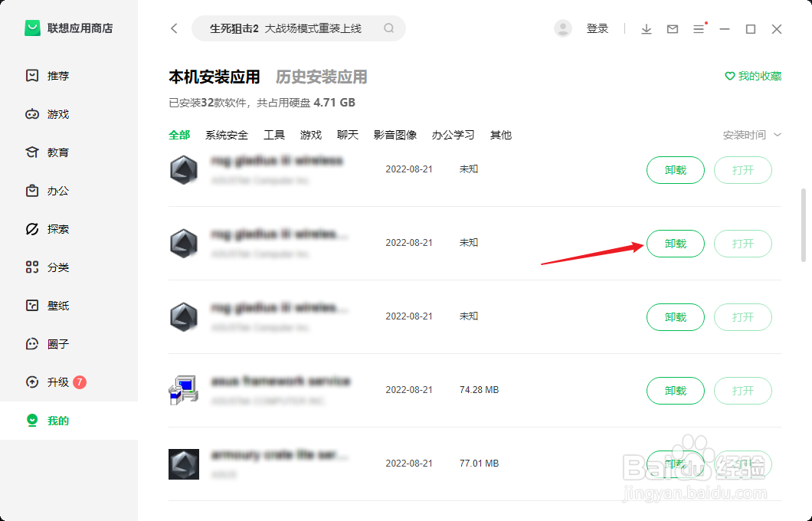
Task: Open 我的收藏 favorites link
Action: [x=753, y=76]
